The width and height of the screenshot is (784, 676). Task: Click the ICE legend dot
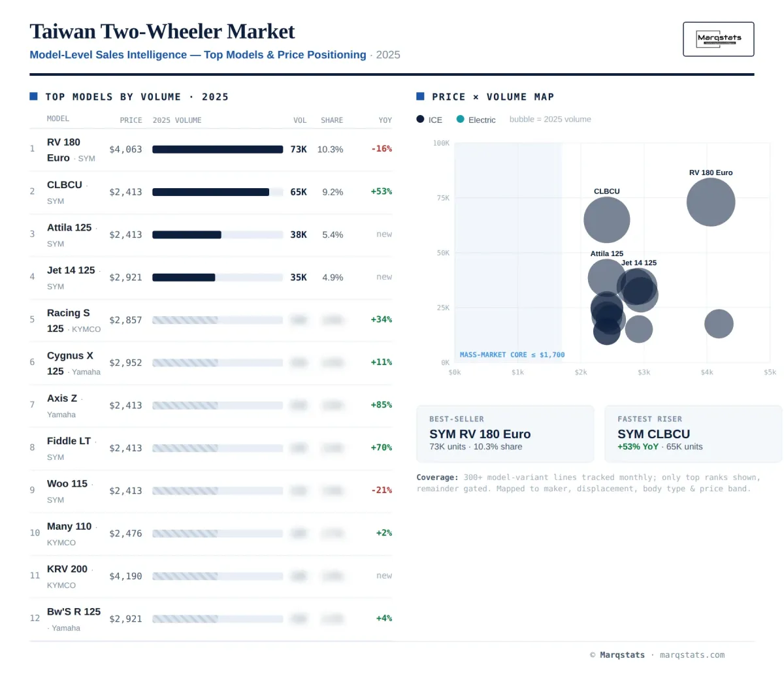[420, 120]
